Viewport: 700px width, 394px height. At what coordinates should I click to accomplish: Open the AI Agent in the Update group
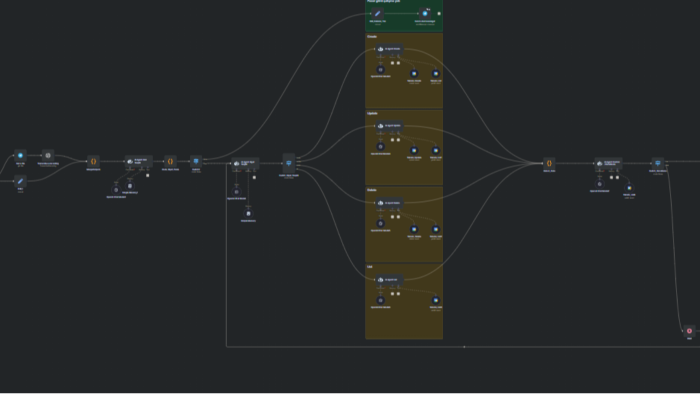(x=390, y=126)
